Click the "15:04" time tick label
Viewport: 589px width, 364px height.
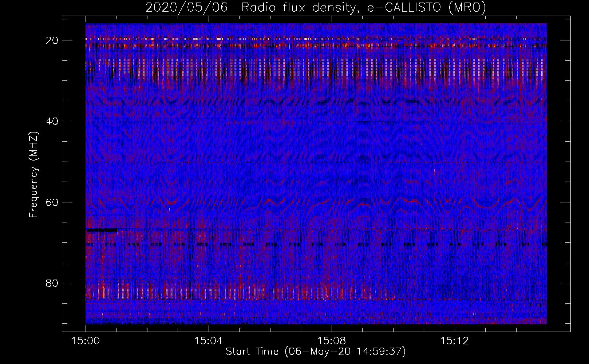tap(208, 341)
